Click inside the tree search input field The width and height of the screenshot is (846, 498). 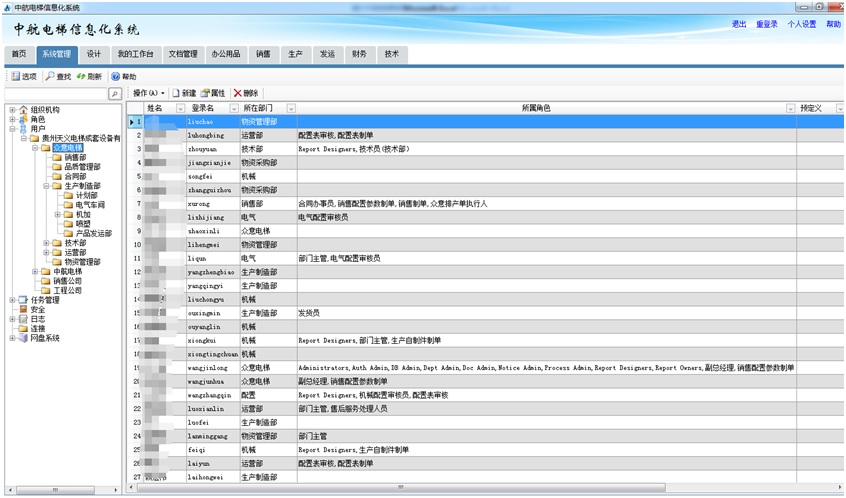pos(55,94)
